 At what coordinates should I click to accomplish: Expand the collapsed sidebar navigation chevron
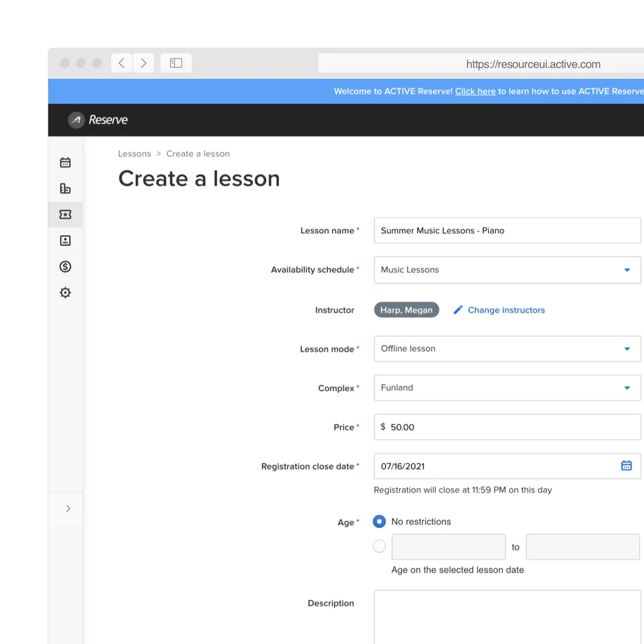tap(68, 509)
